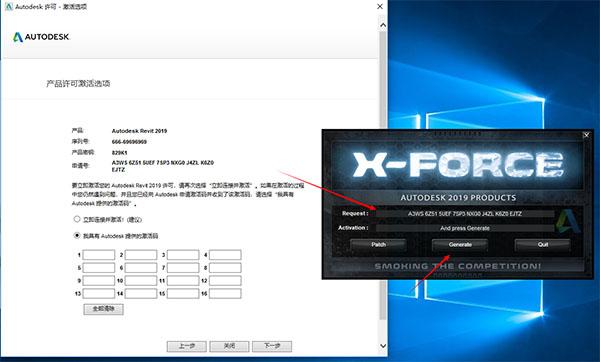
Task: Go back with the 上一步 button
Action: (x=187, y=346)
